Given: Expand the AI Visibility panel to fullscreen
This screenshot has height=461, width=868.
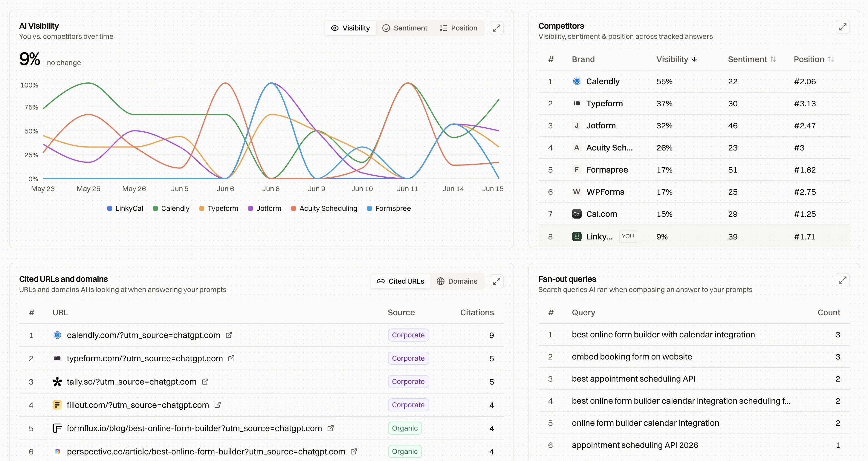Looking at the screenshot, I should point(496,28).
